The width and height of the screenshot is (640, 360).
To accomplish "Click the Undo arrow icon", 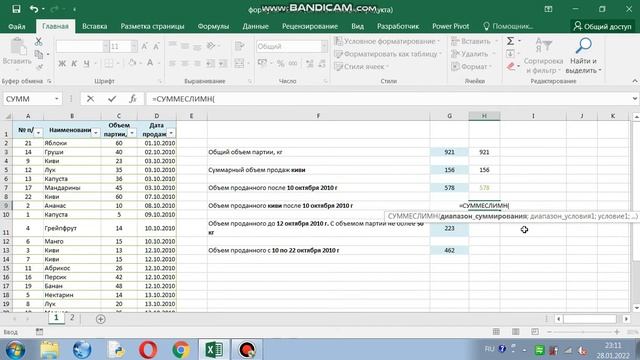I will coord(34,9).
